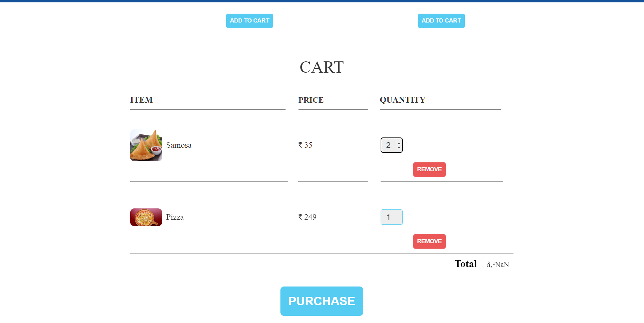644x323 pixels.
Task: Click the Pizza product thumbnail
Action: tap(146, 217)
